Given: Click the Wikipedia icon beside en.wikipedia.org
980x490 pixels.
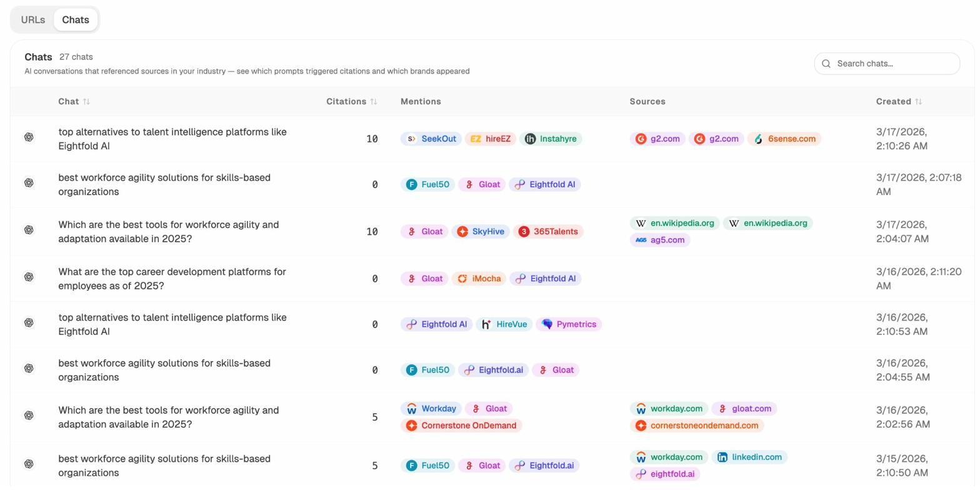Looking at the screenshot, I should point(641,223).
